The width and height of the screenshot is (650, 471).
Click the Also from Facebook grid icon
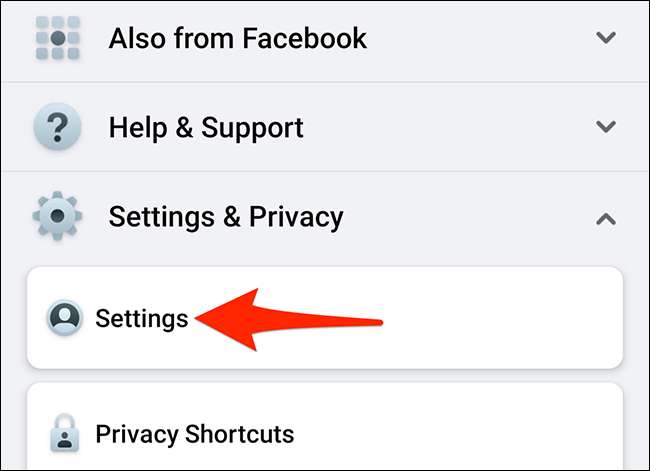[58, 38]
